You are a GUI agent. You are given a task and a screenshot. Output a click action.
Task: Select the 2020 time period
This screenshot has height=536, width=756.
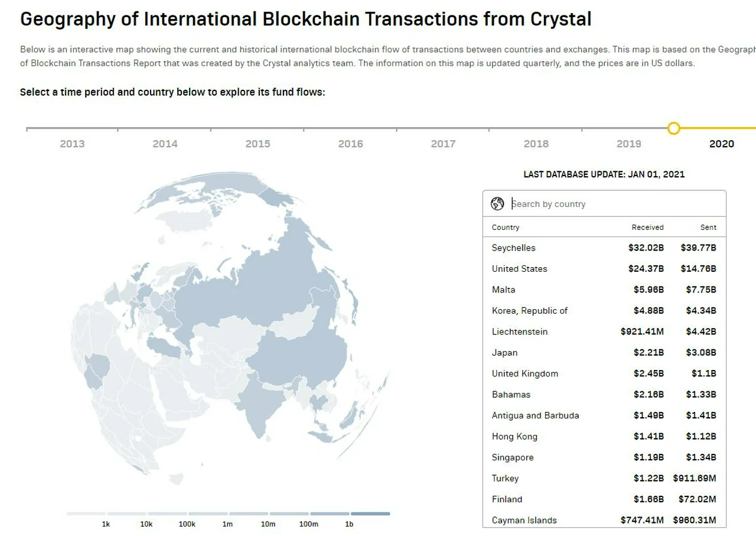tap(721, 144)
